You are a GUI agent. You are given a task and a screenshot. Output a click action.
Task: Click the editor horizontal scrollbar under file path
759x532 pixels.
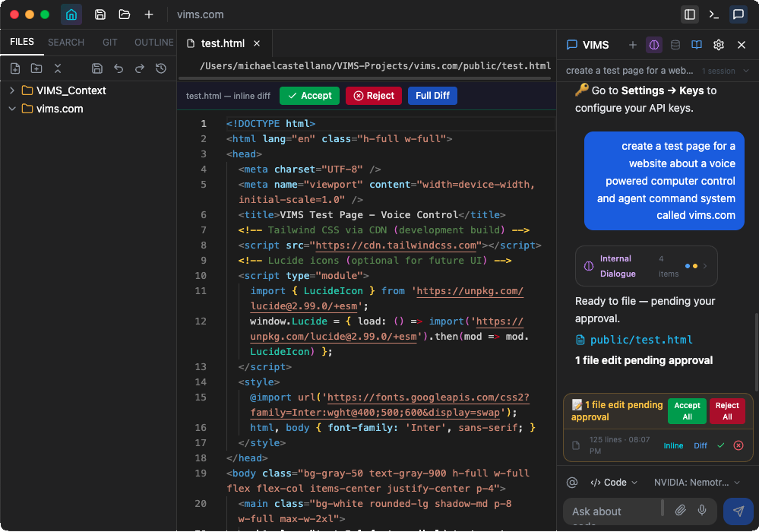pyautogui.click(x=365, y=78)
